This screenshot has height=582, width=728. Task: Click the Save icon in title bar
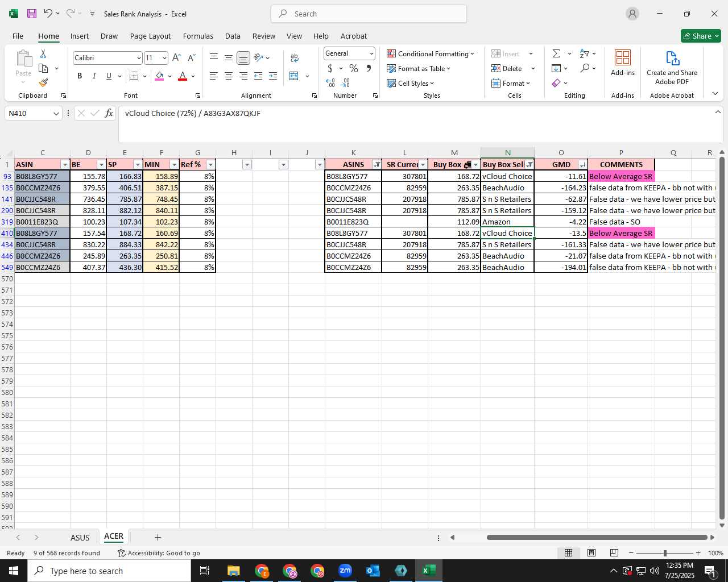click(31, 14)
